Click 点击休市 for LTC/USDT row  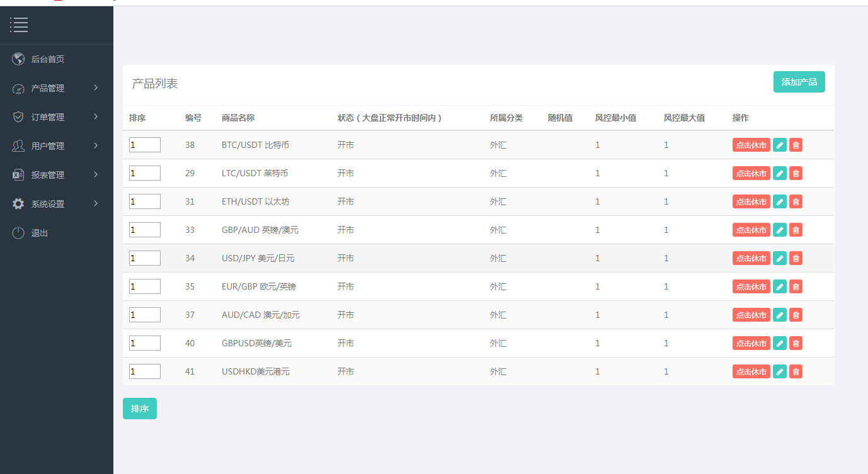(751, 173)
